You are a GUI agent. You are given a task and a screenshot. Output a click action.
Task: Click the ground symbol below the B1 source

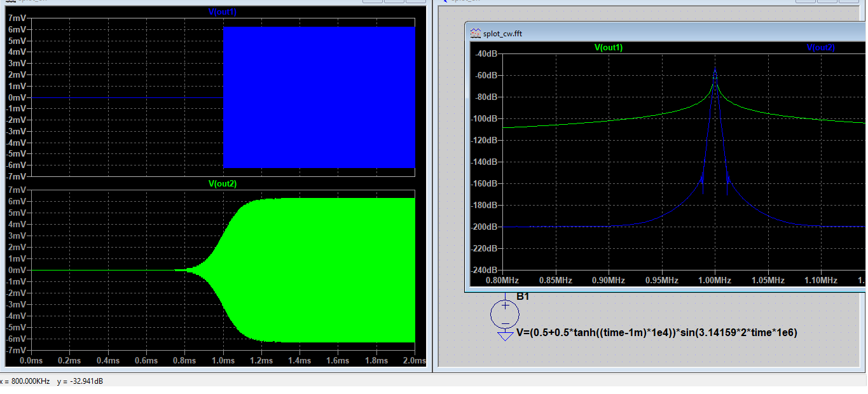[505, 335]
